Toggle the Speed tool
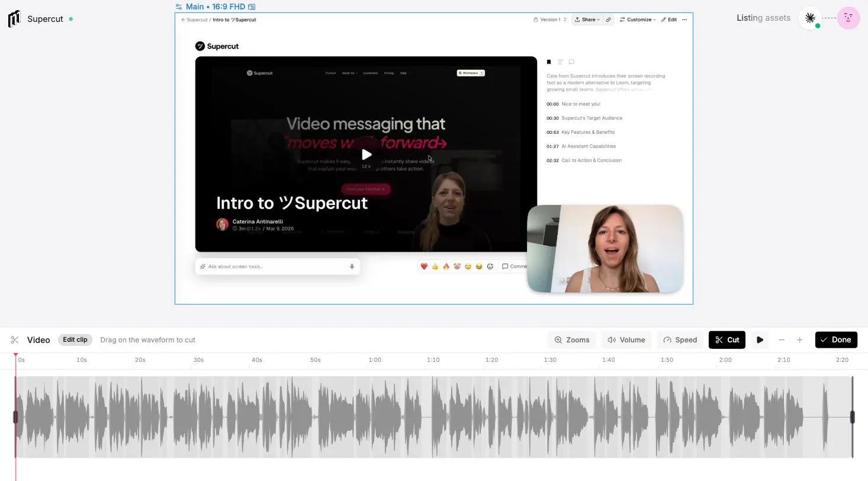The width and height of the screenshot is (868, 481). point(680,340)
